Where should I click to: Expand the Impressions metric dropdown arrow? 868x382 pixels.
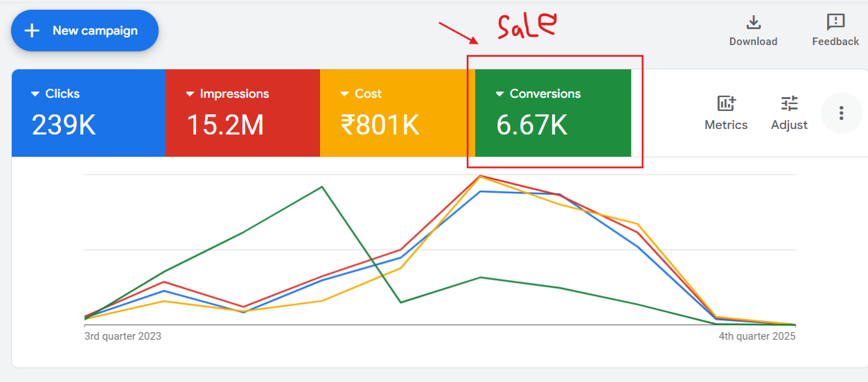[x=190, y=94]
